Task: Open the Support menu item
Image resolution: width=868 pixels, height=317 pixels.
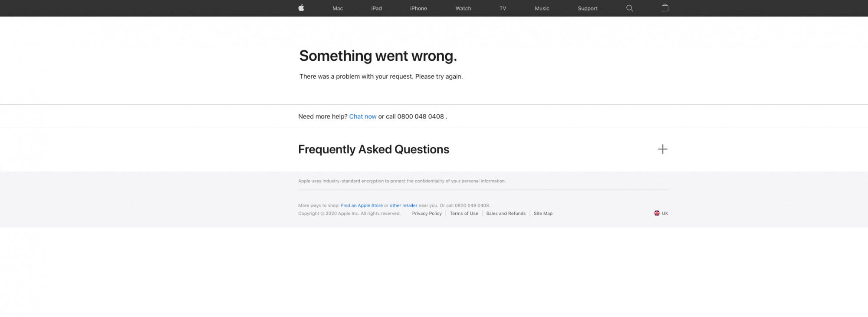Action: coord(588,8)
